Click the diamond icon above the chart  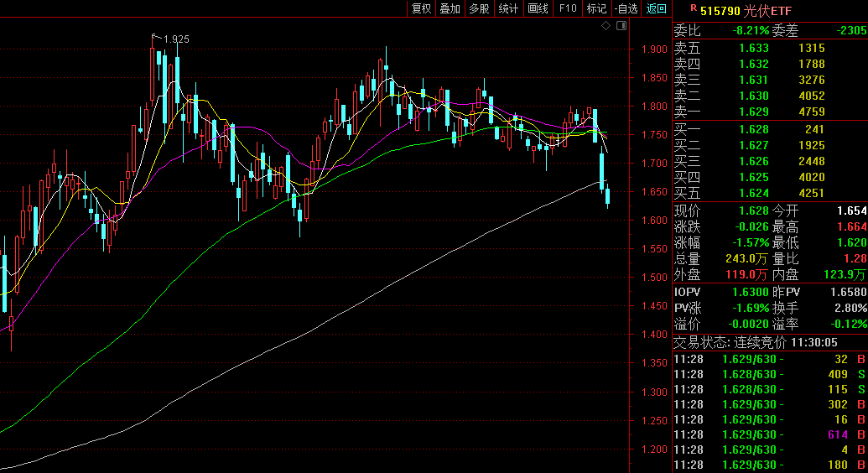point(606,25)
